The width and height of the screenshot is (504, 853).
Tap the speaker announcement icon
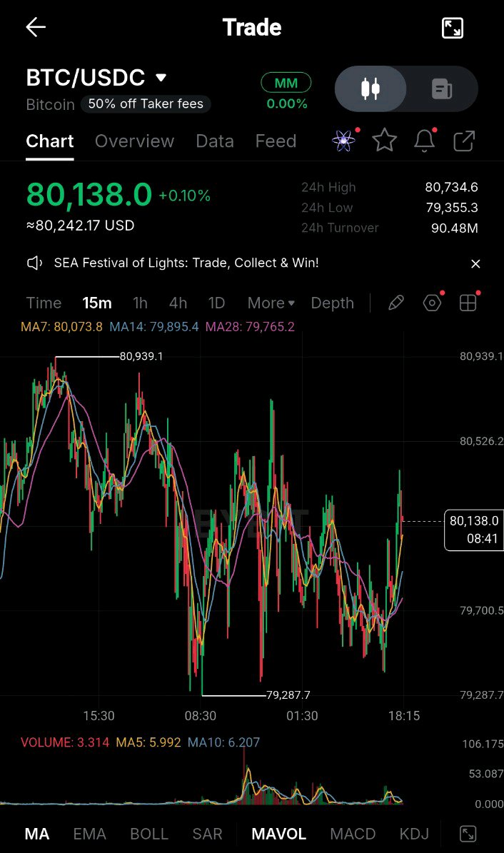point(34,263)
